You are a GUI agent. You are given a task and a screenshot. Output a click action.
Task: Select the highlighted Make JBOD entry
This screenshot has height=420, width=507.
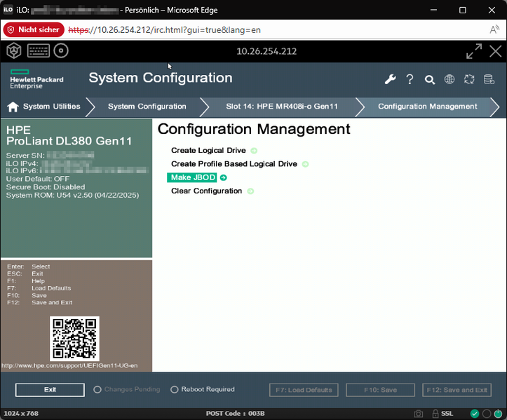pyautogui.click(x=192, y=177)
